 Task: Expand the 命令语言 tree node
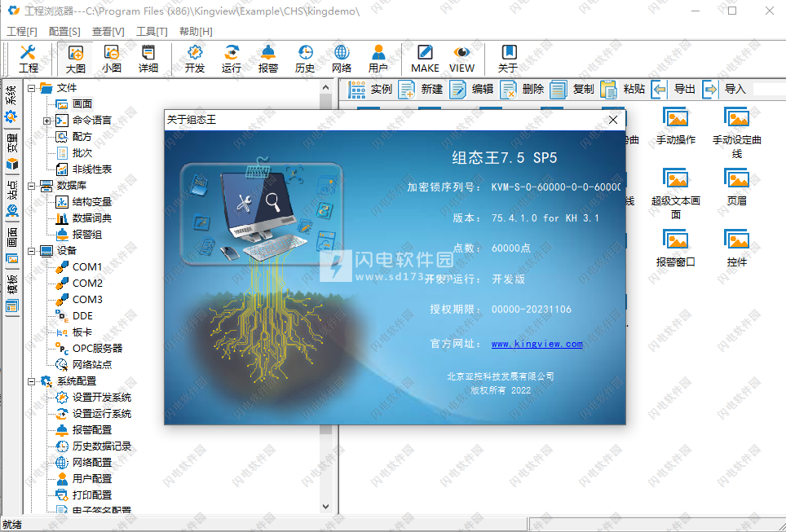(x=46, y=121)
